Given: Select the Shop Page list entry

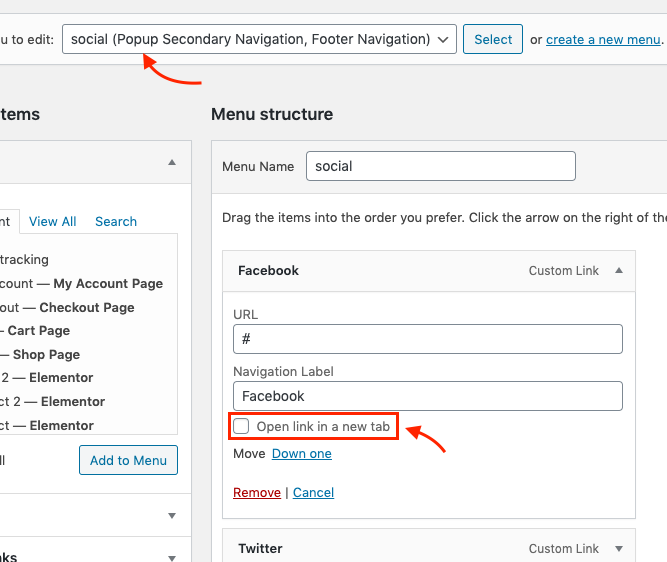Looking at the screenshot, I should (x=45, y=354).
